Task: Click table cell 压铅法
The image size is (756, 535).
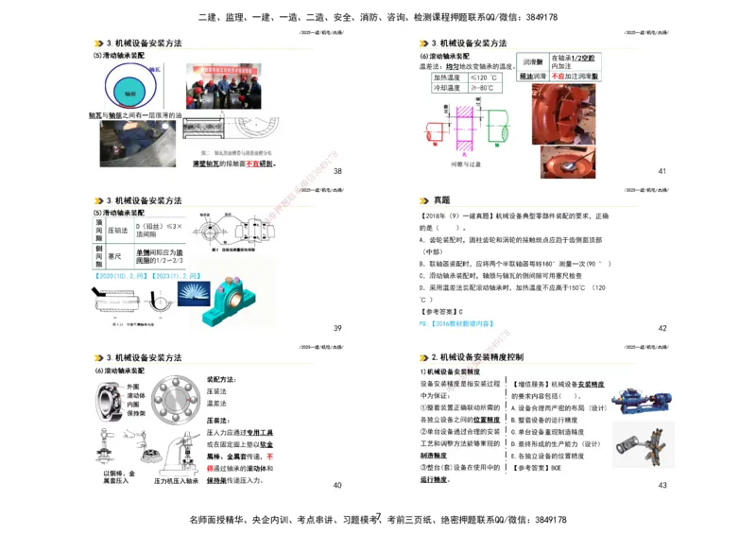Action: click(118, 231)
